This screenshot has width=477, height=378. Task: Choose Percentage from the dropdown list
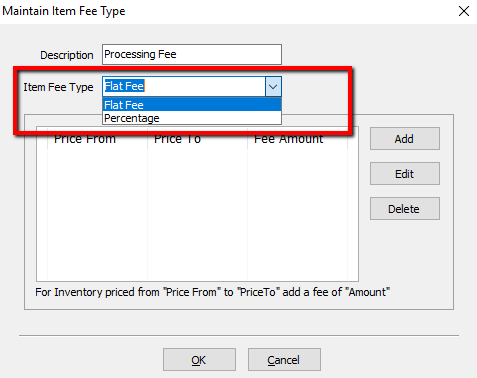(x=192, y=118)
